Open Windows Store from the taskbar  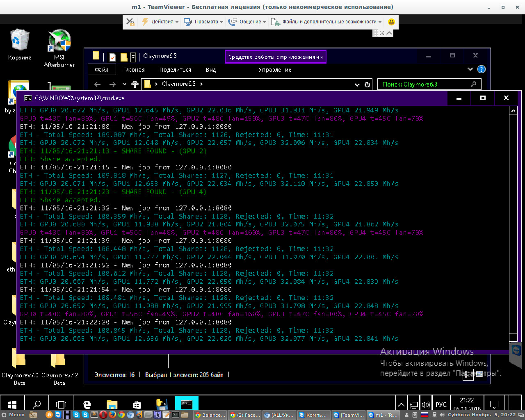[137, 405]
